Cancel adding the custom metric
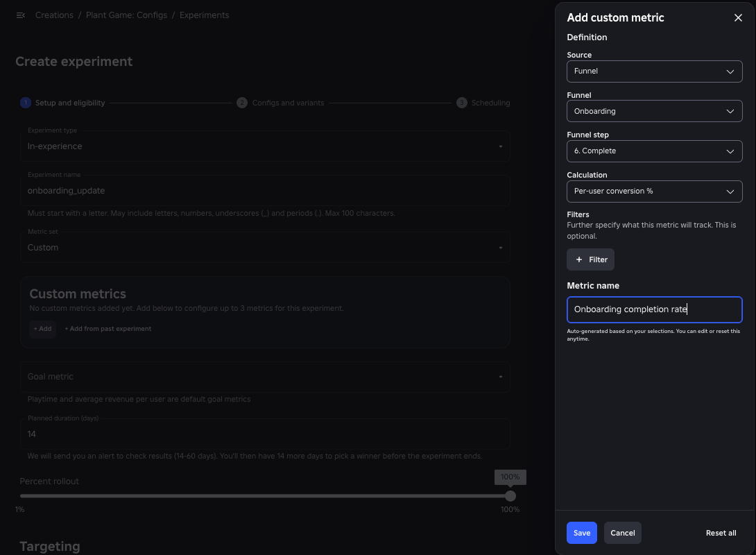This screenshot has height=555, width=756. (622, 533)
